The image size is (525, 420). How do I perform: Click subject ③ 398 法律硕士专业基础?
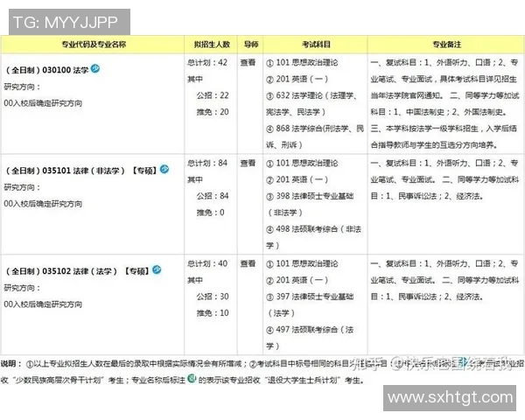[310, 204]
